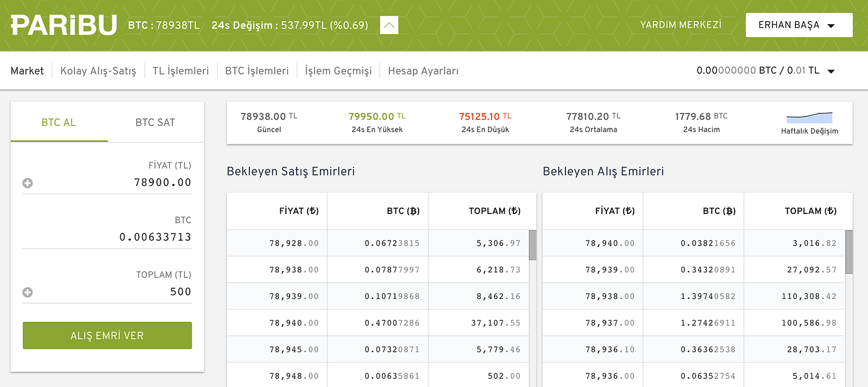Open İşlem Geçmişi menu item

[338, 71]
